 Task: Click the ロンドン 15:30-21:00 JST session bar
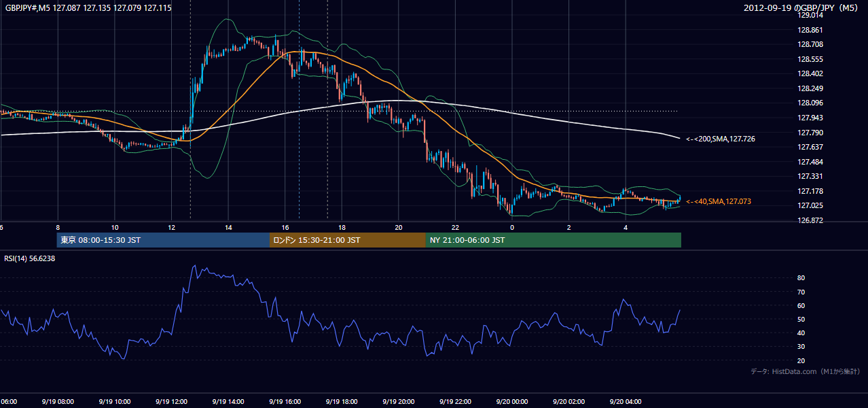[348, 240]
